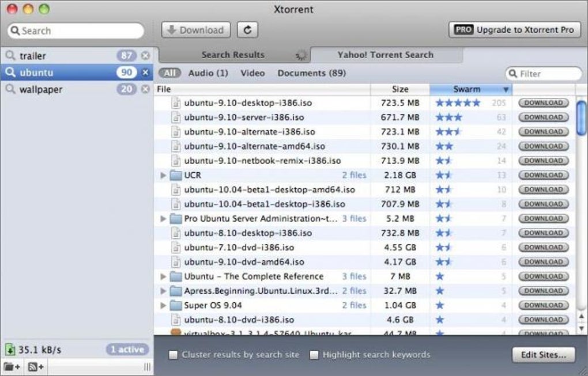Expand Pro Ubuntu Server Administration folder
Screen dimensions: 588x376
(163, 218)
